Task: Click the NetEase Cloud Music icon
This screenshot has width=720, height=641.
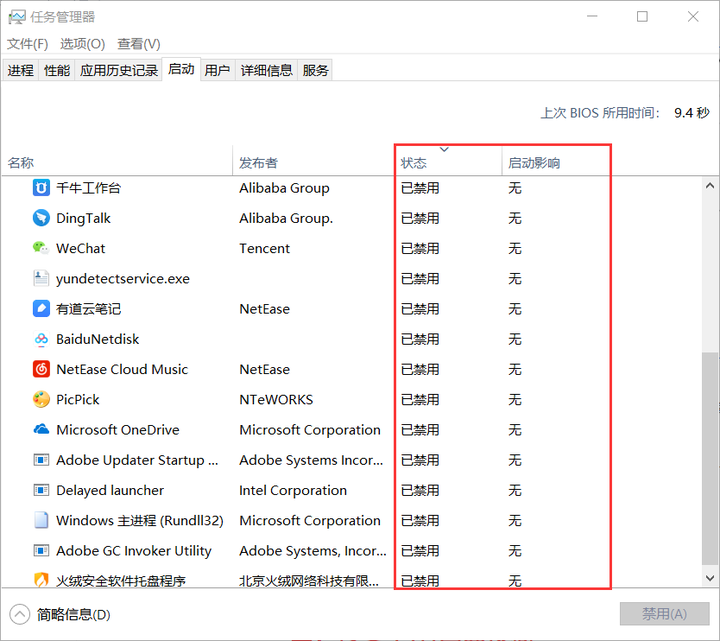Action: point(41,369)
